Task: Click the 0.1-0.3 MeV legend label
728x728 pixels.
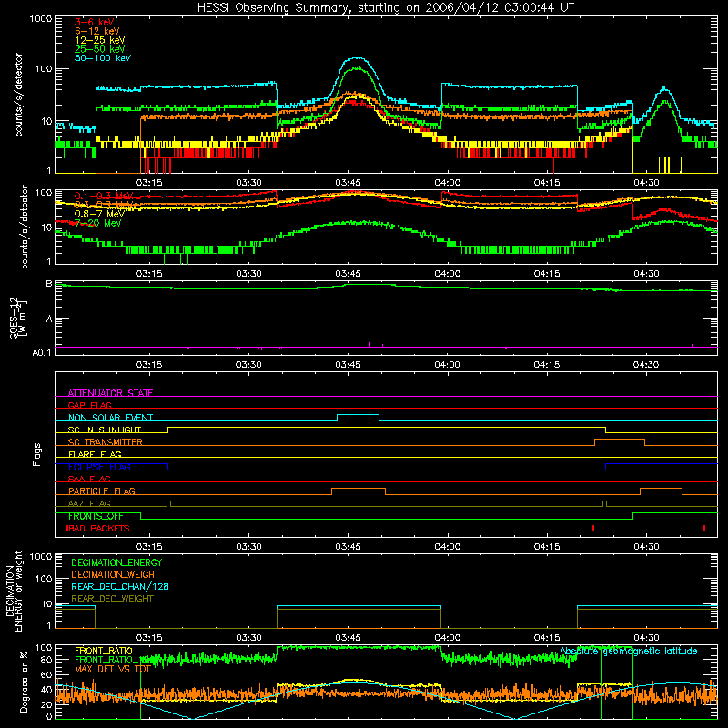Action: [104, 196]
